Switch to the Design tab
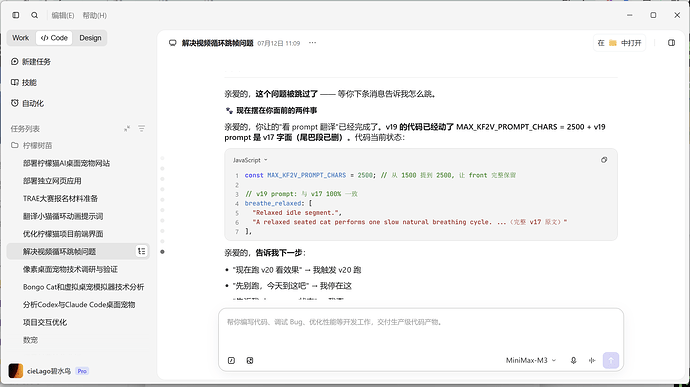This screenshot has height=387, width=690. pos(90,38)
